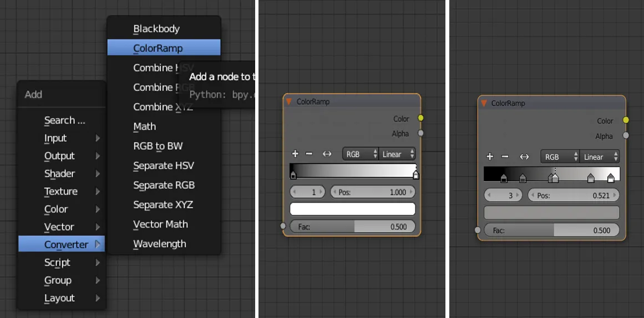Collapse the right ColorRamp node with its triangle

coord(484,104)
